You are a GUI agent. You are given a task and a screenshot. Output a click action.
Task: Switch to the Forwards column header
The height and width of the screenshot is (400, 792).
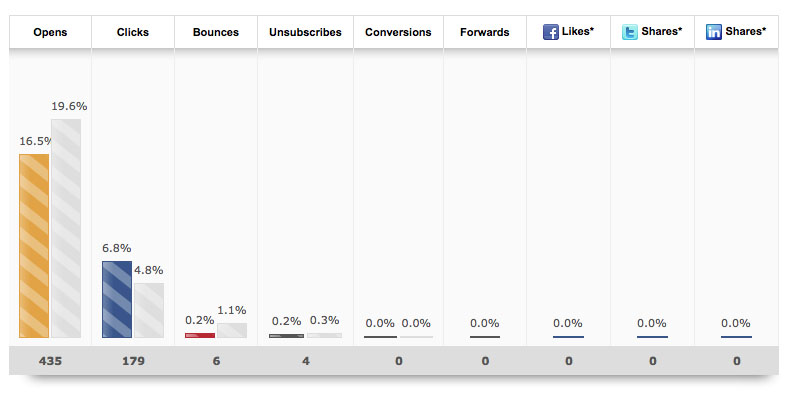point(484,32)
